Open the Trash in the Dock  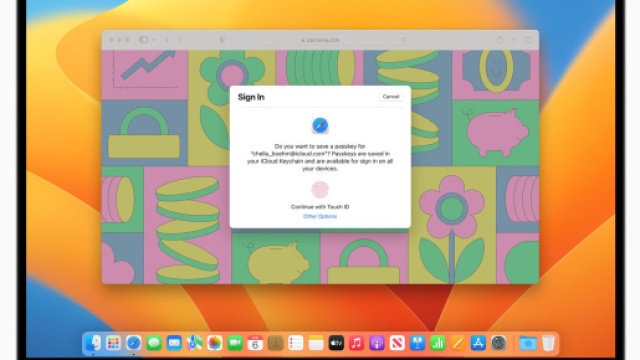click(548, 343)
